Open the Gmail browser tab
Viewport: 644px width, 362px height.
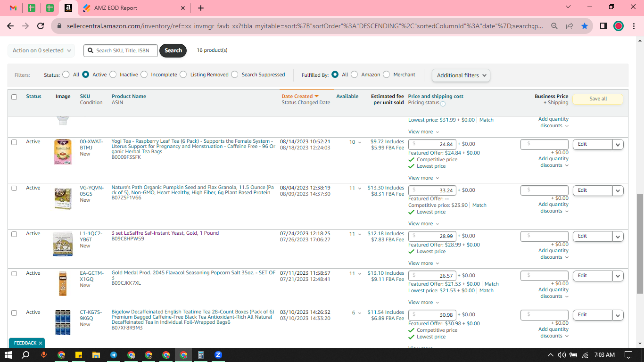(13, 8)
